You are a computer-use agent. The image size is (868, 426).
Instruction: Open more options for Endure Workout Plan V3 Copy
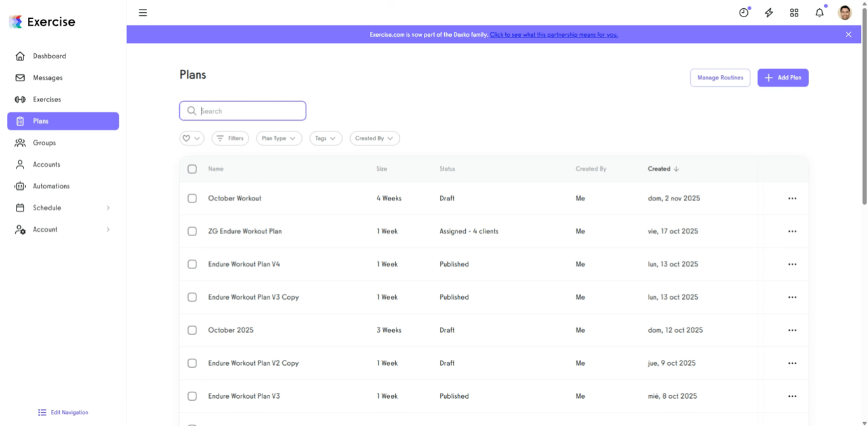click(792, 298)
